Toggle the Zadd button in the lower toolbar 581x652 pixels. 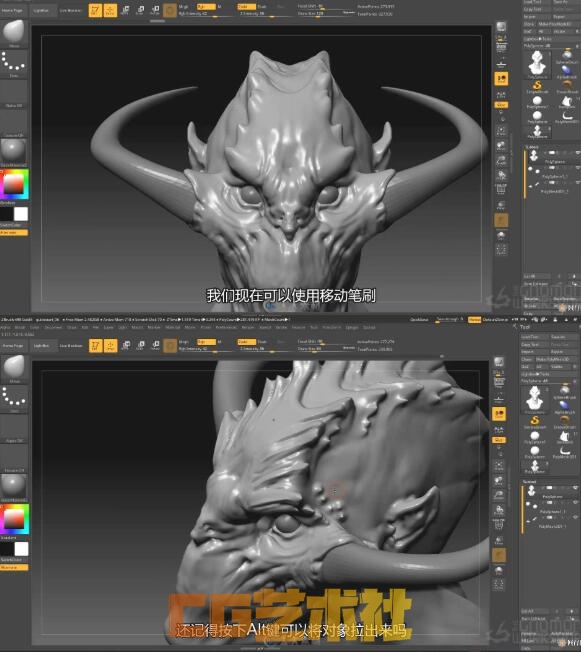point(246,342)
